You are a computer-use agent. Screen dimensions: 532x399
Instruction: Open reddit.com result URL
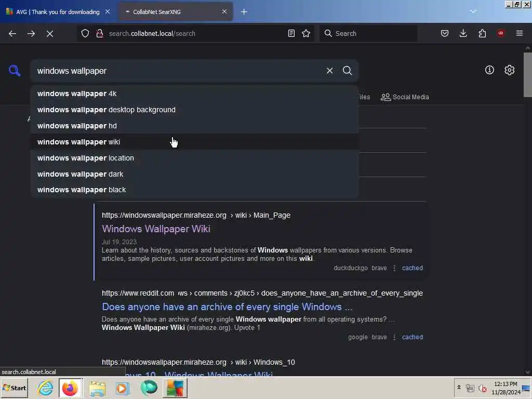pyautogui.click(x=262, y=293)
